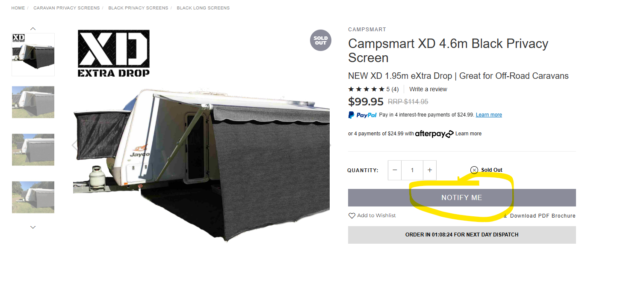Go to Caravan Privacy Screens breadcrumb

[66, 8]
